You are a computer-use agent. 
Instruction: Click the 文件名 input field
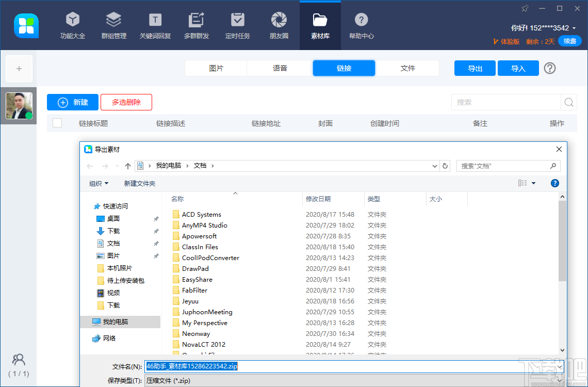click(354, 366)
